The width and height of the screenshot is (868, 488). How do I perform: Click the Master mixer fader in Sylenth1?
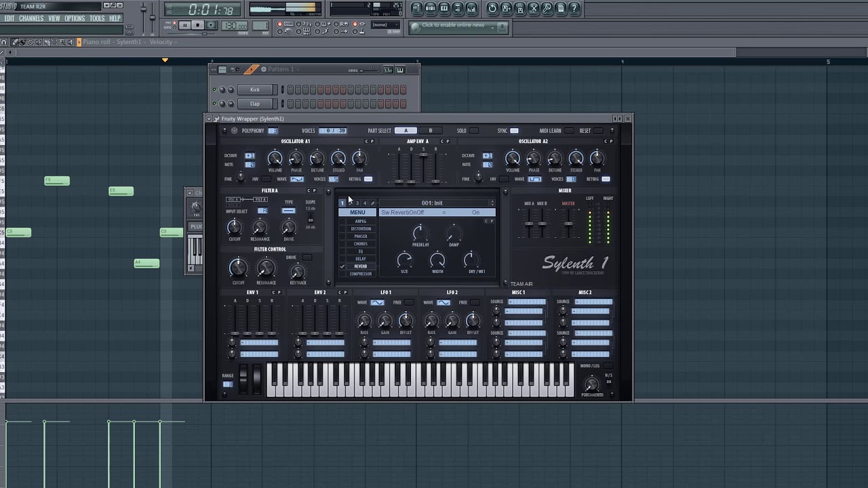coord(568,224)
